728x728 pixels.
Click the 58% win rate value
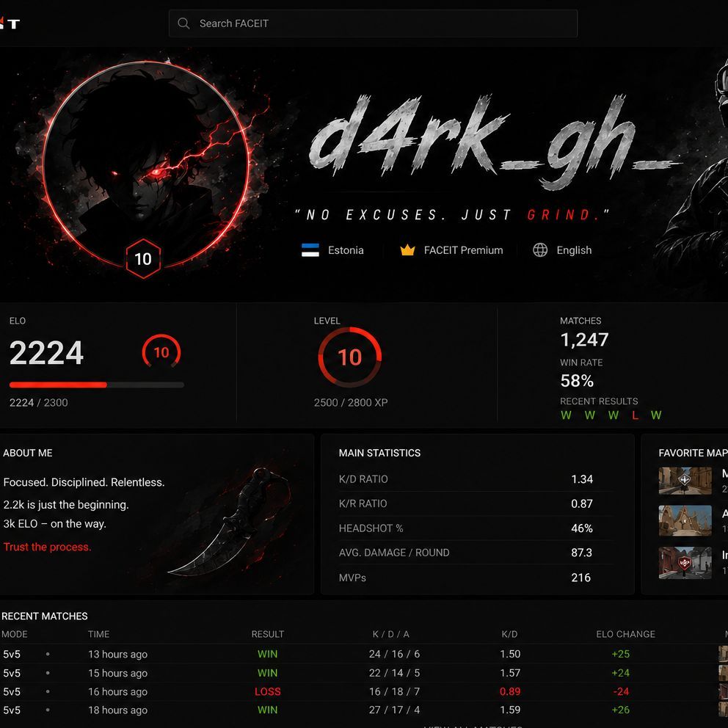[577, 381]
